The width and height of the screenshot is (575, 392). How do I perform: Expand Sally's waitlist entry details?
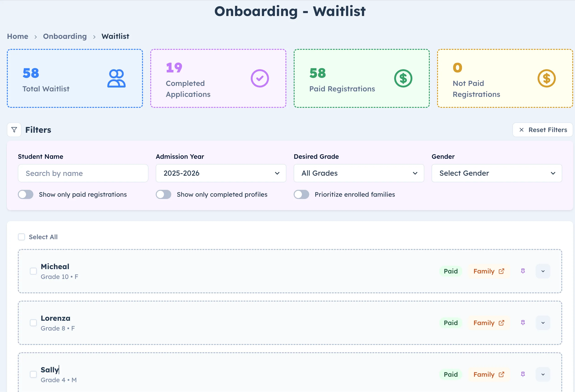click(543, 374)
